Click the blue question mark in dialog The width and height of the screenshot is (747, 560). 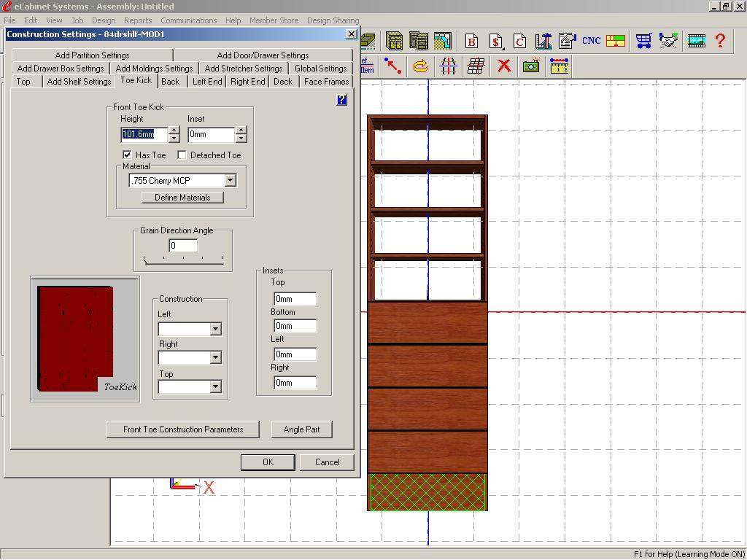tap(341, 99)
